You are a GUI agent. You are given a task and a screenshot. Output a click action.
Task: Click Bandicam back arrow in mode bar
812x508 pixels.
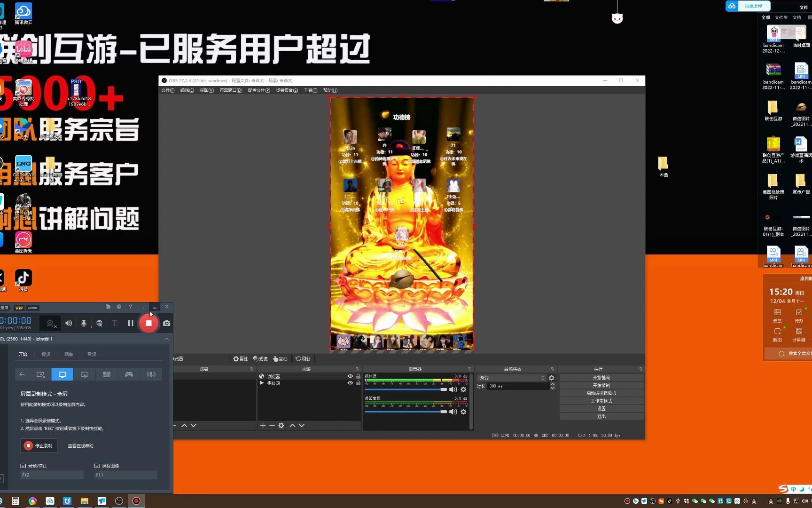(22, 374)
